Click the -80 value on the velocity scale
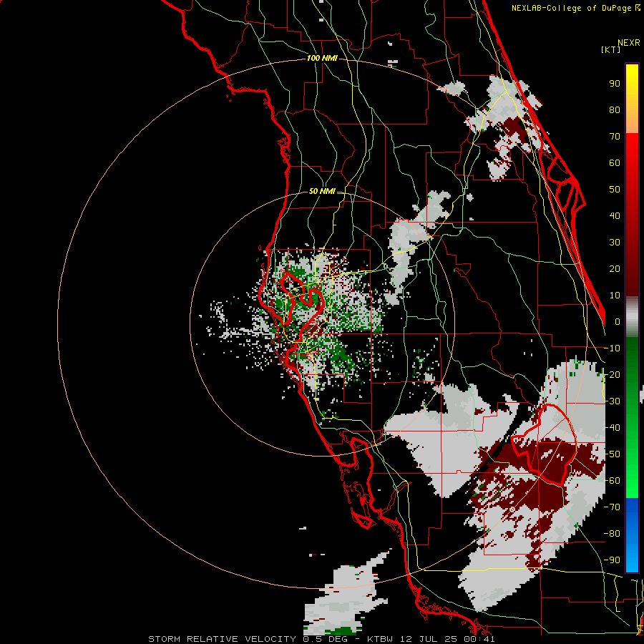The image size is (644, 644). (x=612, y=534)
